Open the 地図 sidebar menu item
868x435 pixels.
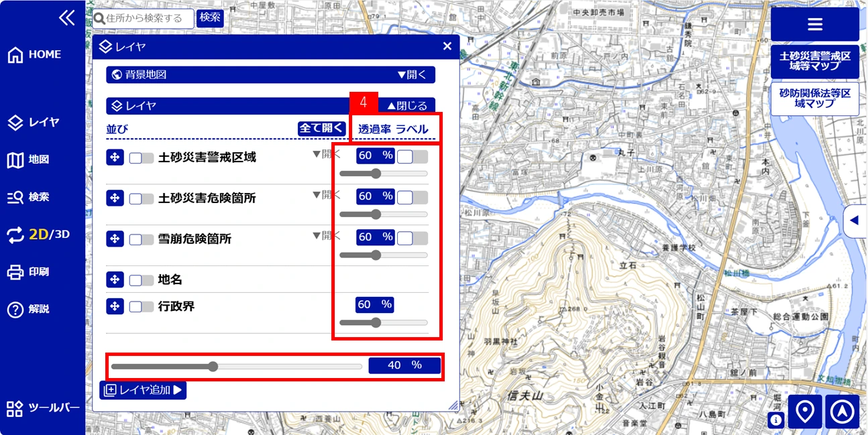click(x=28, y=160)
